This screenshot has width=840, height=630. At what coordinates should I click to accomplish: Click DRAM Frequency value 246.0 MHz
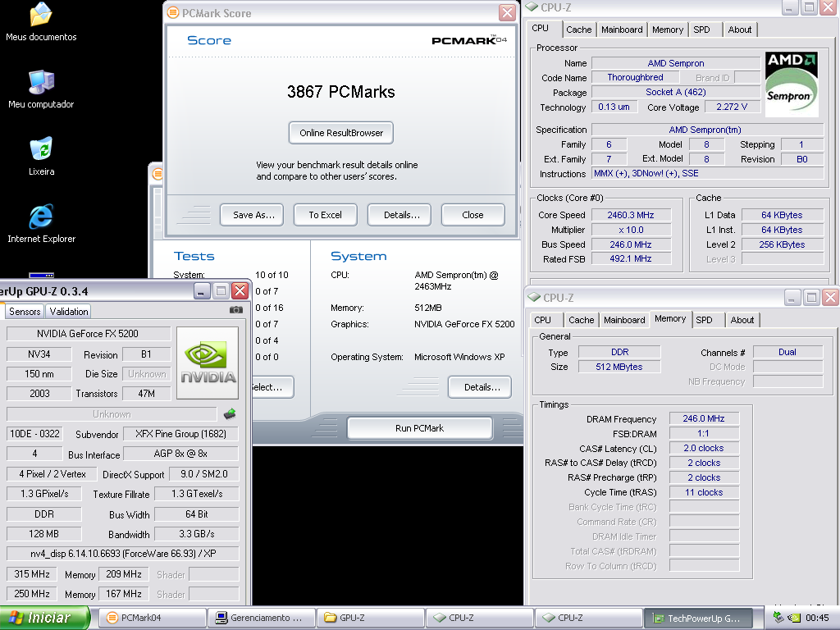[x=703, y=418]
